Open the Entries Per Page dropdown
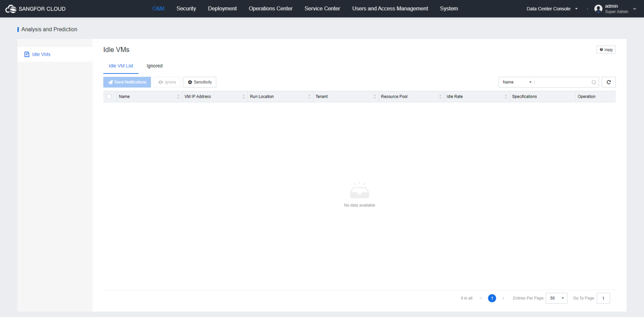This screenshot has width=644, height=317. 557,298
